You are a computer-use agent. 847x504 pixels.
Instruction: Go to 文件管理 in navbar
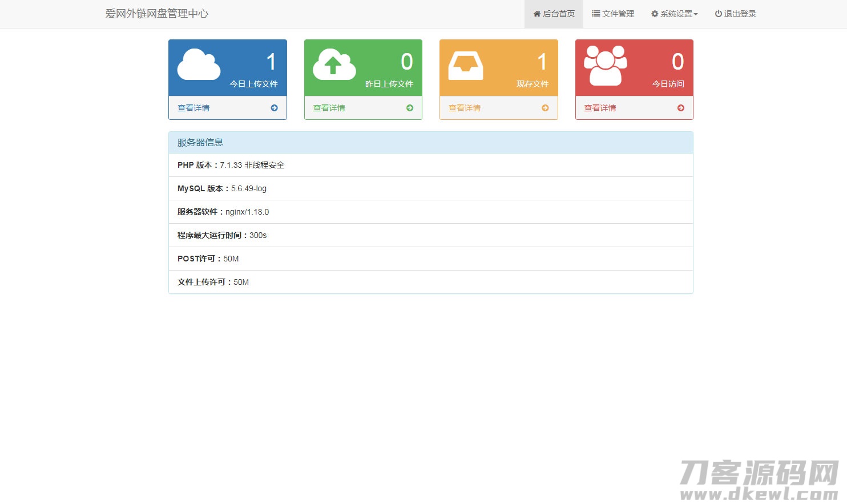point(613,14)
